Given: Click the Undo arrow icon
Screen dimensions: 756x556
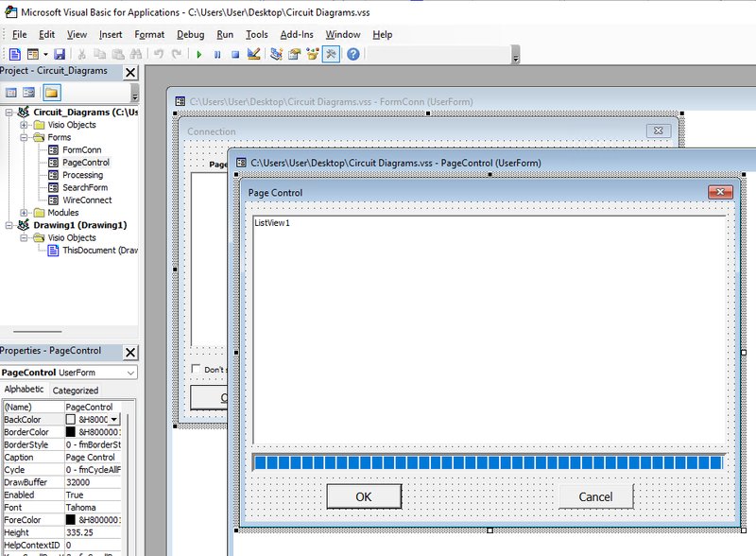Looking at the screenshot, I should pyautogui.click(x=158, y=54).
